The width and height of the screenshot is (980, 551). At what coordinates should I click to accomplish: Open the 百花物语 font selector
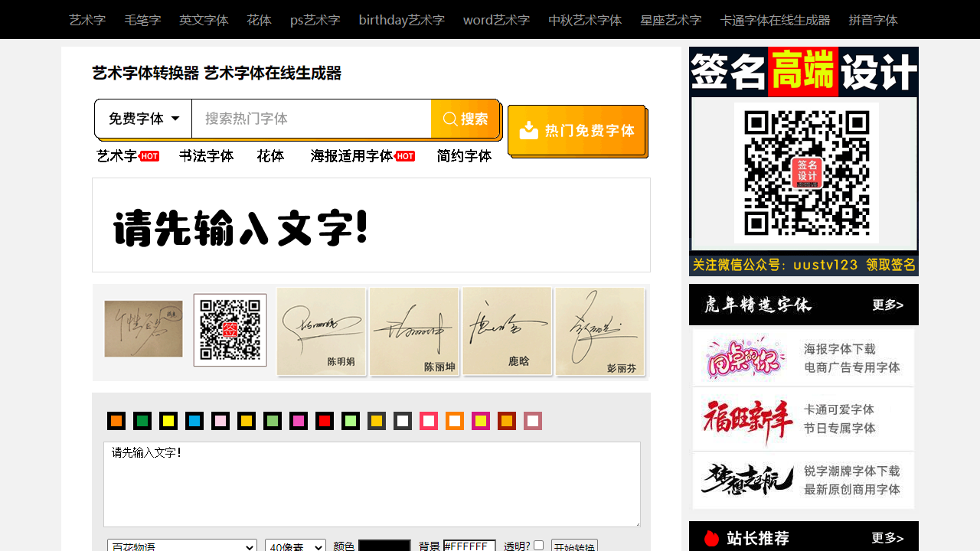click(181, 546)
